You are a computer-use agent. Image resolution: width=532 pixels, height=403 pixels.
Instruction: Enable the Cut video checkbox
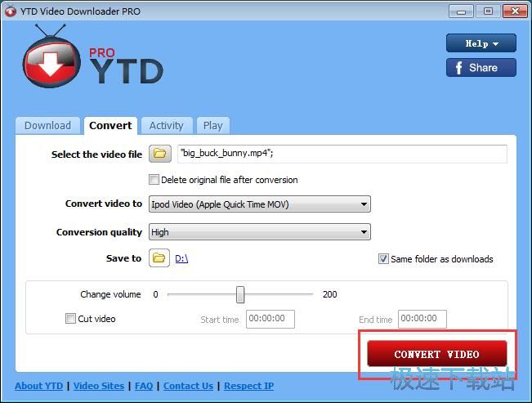click(x=70, y=319)
